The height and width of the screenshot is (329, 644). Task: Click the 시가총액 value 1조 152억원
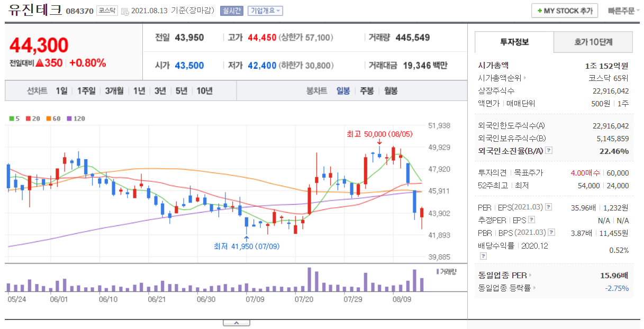point(606,66)
